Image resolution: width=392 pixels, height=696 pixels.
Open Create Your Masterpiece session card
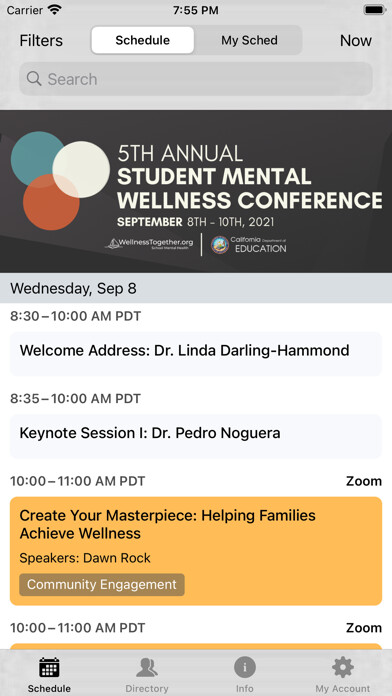196,551
